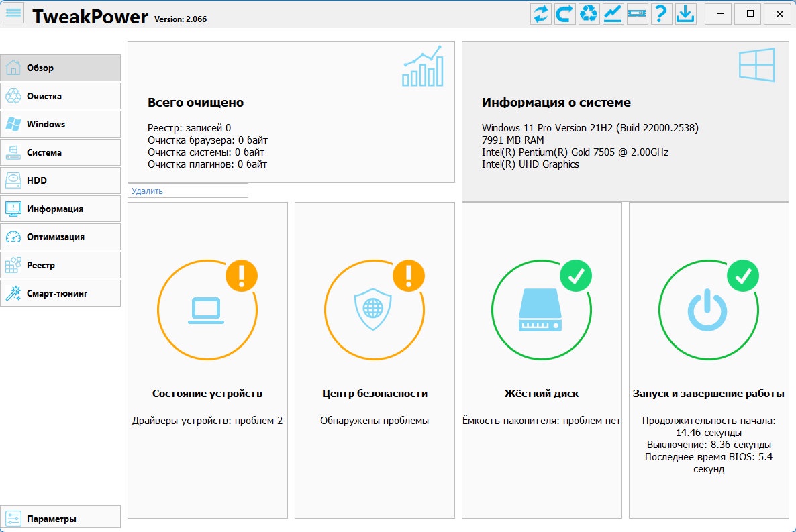The image size is (796, 532).
Task: Open the Оптимизация section
Action: pos(60,237)
